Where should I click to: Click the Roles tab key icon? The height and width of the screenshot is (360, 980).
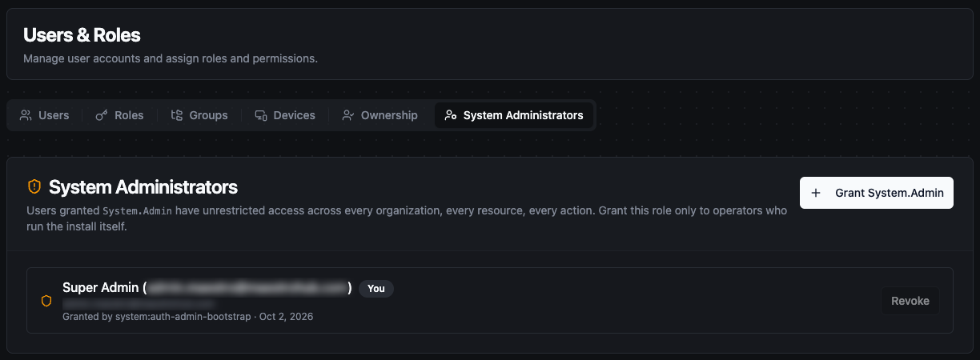[x=102, y=115]
